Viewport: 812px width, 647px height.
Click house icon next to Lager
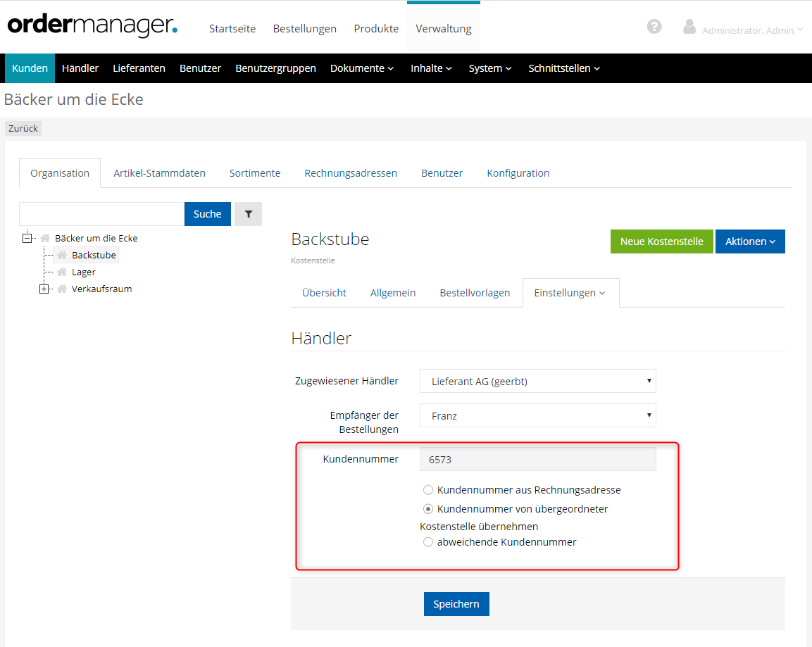coord(62,272)
